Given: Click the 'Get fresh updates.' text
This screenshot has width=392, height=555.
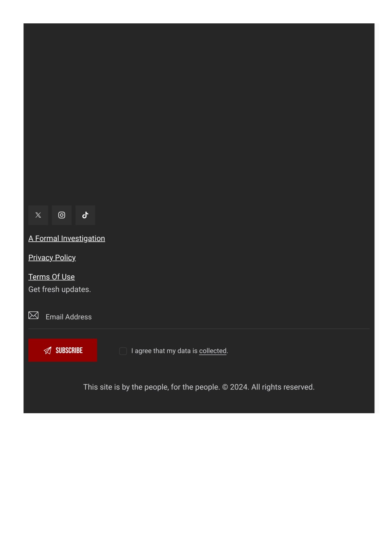Looking at the screenshot, I should (x=60, y=289).
